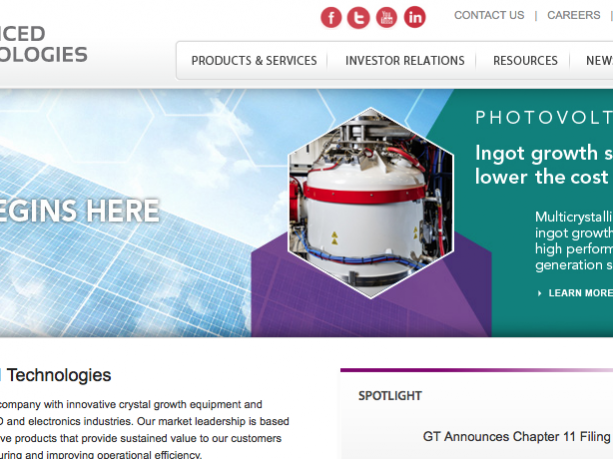Open the Twitter social icon
The image size is (613, 459).
(x=358, y=18)
